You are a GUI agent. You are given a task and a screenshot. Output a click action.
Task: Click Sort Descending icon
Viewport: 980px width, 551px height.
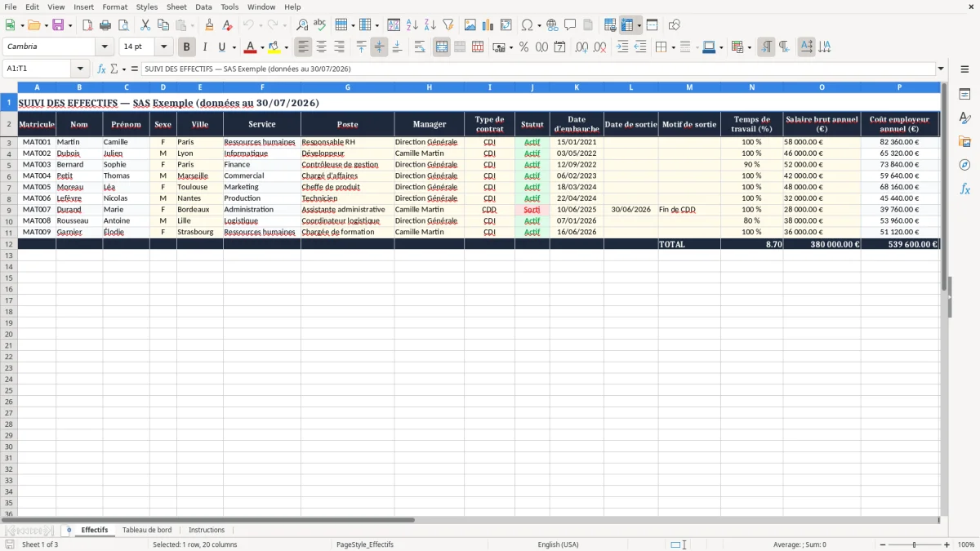click(430, 25)
